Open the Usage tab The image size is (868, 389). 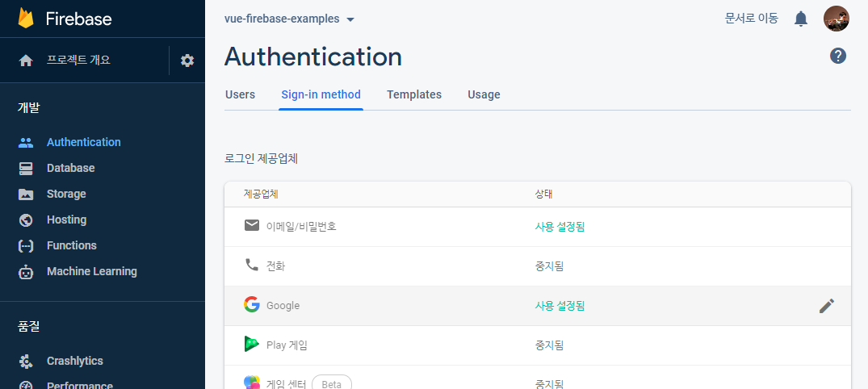point(484,94)
